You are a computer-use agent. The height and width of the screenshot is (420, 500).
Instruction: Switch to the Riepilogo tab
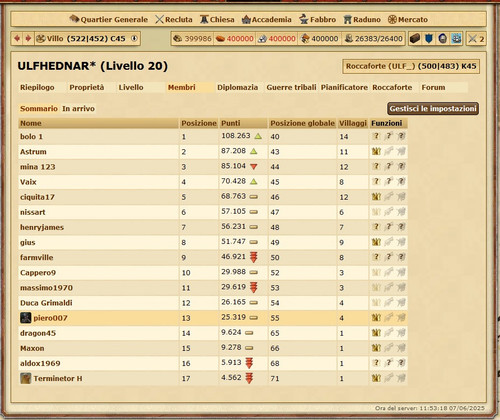coord(37,87)
